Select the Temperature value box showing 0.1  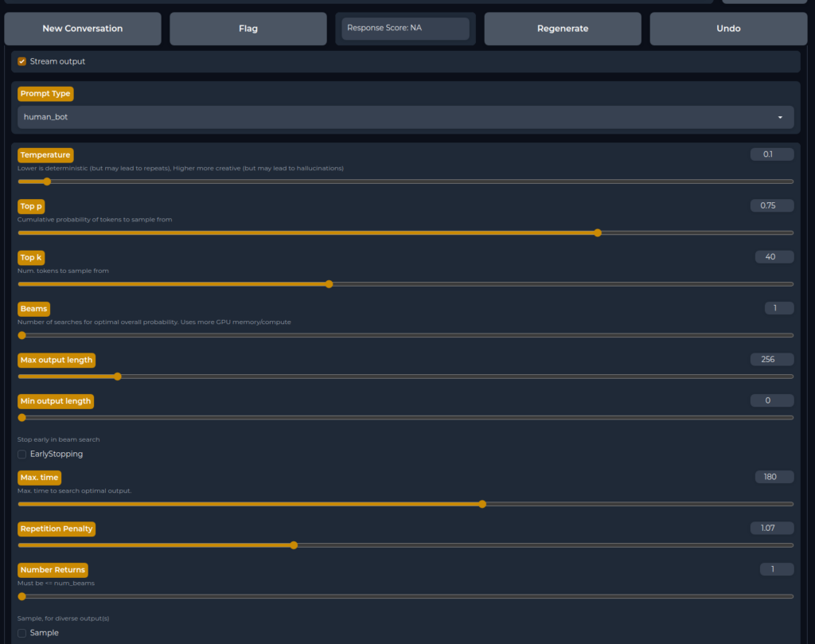click(x=771, y=154)
